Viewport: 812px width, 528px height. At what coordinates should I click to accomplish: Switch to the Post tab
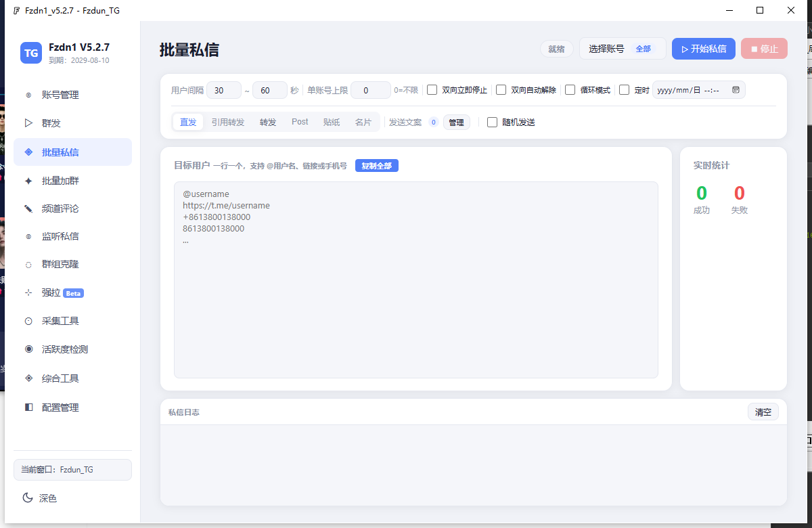pyautogui.click(x=300, y=122)
